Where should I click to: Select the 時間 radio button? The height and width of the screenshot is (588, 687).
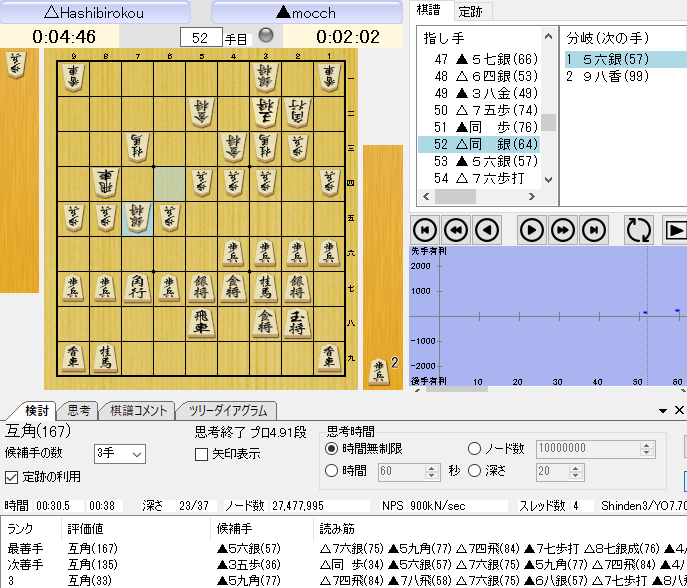(x=332, y=471)
